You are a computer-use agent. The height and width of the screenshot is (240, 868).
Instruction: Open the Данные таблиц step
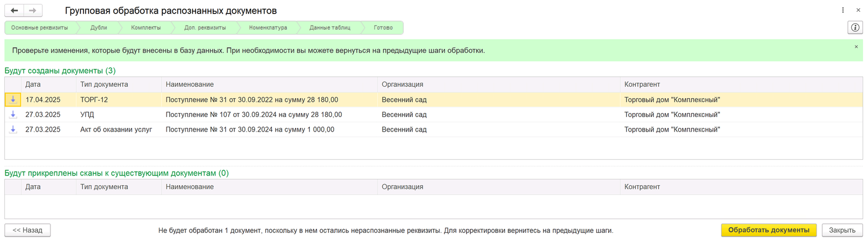[330, 28]
